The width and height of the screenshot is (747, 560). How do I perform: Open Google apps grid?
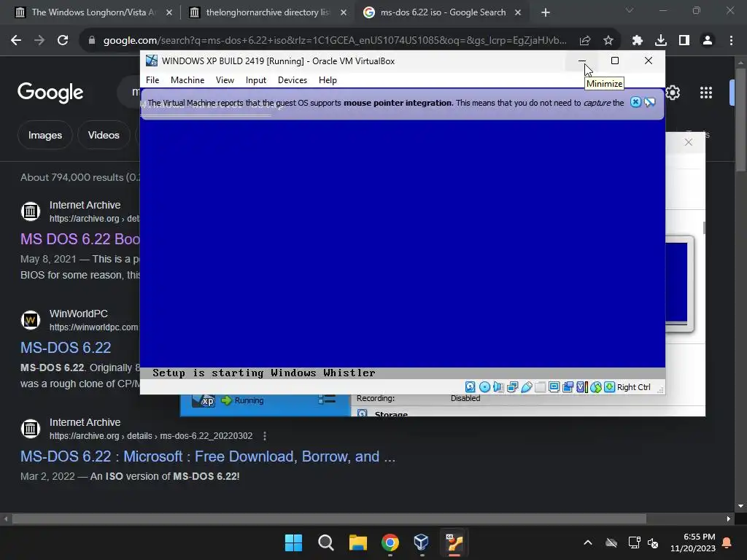pyautogui.click(x=706, y=93)
